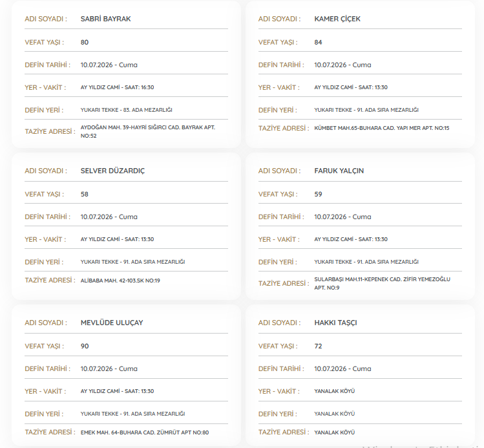The image size is (484, 448).
Task: Select MEVLÜDE ULUÇAY name text
Action: point(112,323)
